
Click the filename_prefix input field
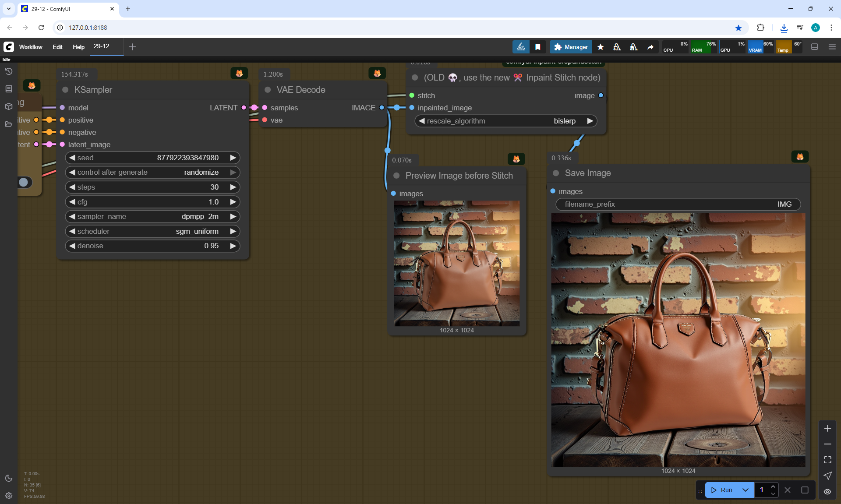click(678, 204)
